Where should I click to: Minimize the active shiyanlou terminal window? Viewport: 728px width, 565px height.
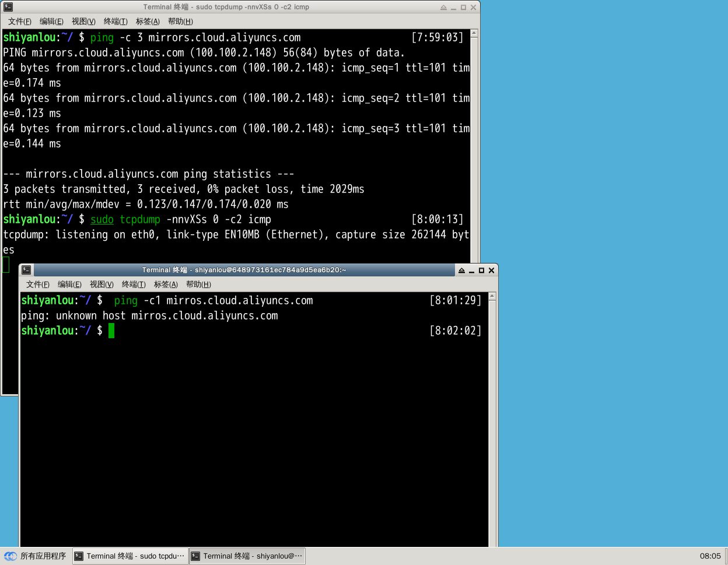(471, 271)
